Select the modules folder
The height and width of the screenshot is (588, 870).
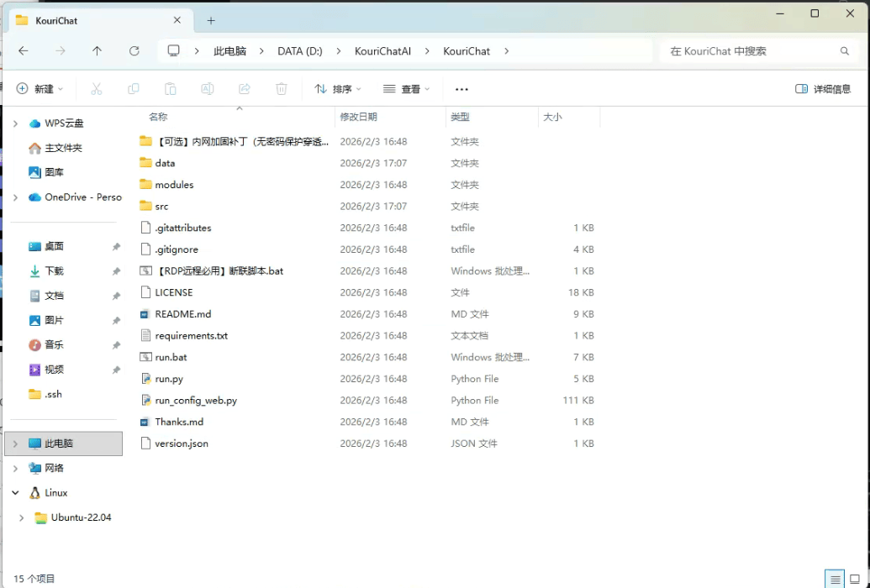pos(174,185)
